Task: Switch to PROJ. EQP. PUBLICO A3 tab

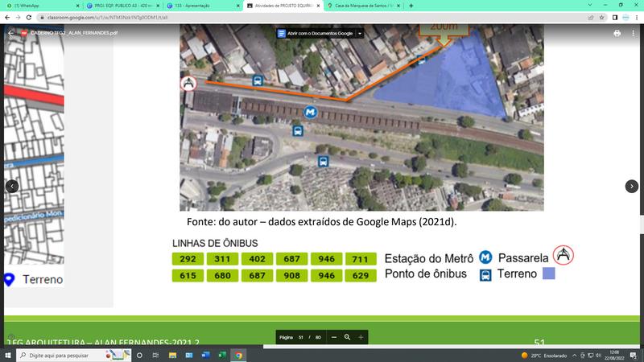Action: (x=122, y=6)
